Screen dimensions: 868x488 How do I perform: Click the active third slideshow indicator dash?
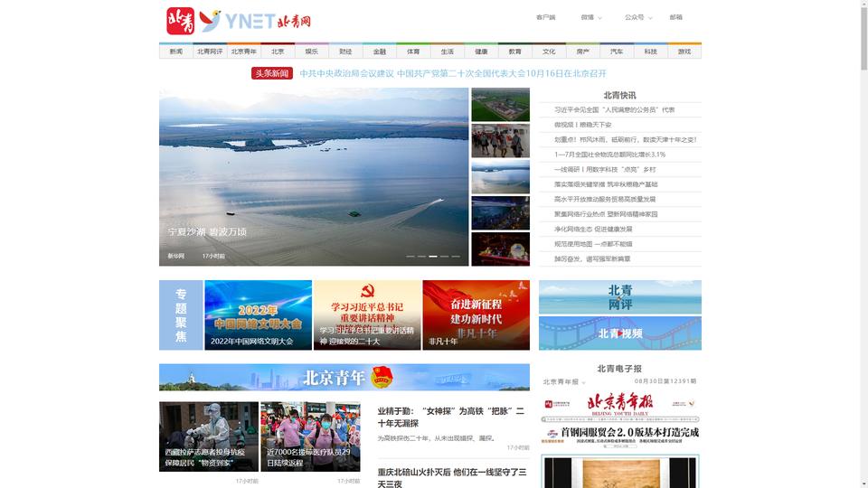pos(433,256)
